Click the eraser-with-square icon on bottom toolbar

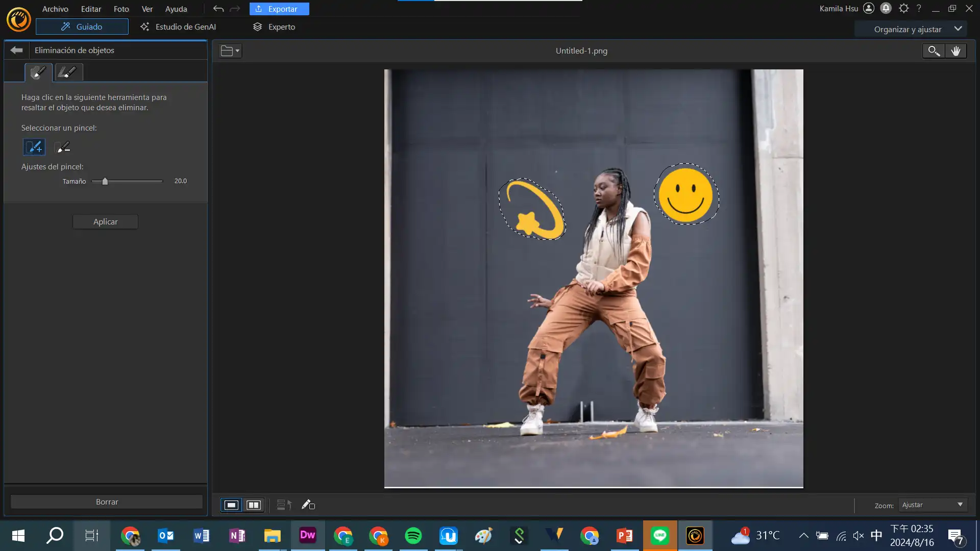[308, 505]
